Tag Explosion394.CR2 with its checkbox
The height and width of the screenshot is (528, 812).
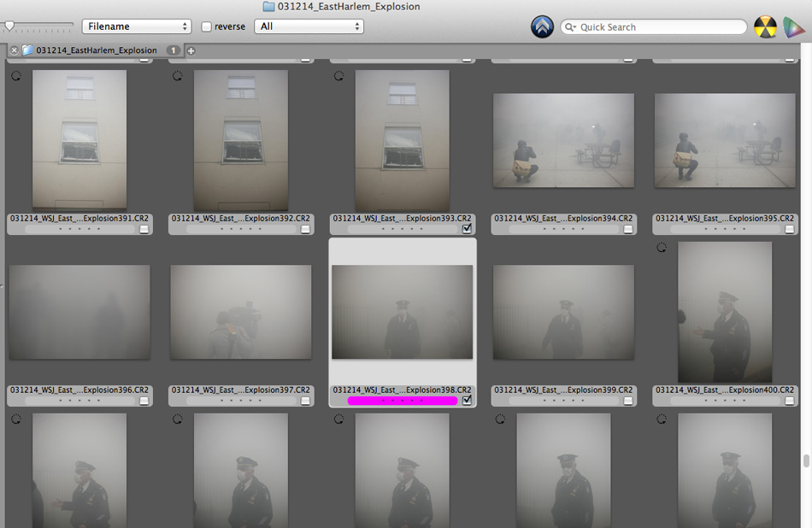(x=628, y=229)
